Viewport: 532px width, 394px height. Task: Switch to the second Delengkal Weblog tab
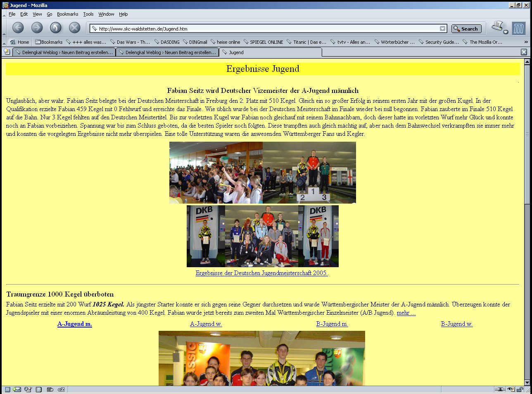point(167,52)
